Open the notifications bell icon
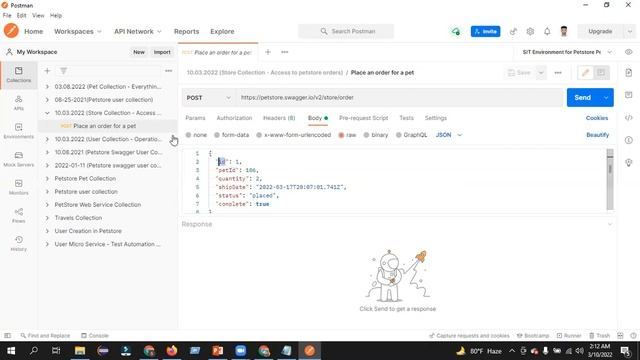The width and height of the screenshot is (640, 360). (547, 31)
